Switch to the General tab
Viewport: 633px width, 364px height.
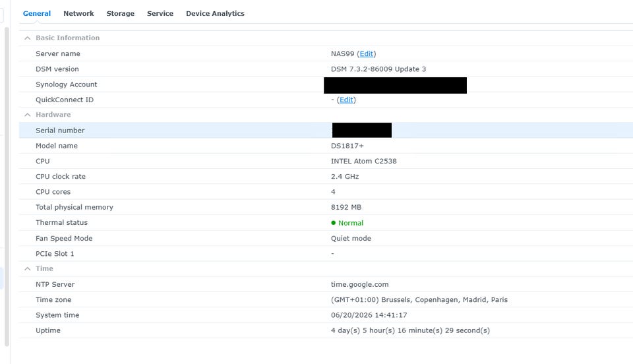pyautogui.click(x=37, y=13)
